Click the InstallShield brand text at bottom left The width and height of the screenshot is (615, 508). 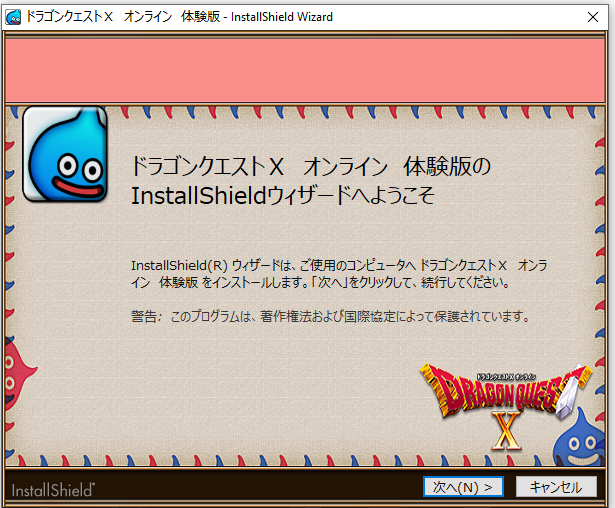[x=53, y=490]
